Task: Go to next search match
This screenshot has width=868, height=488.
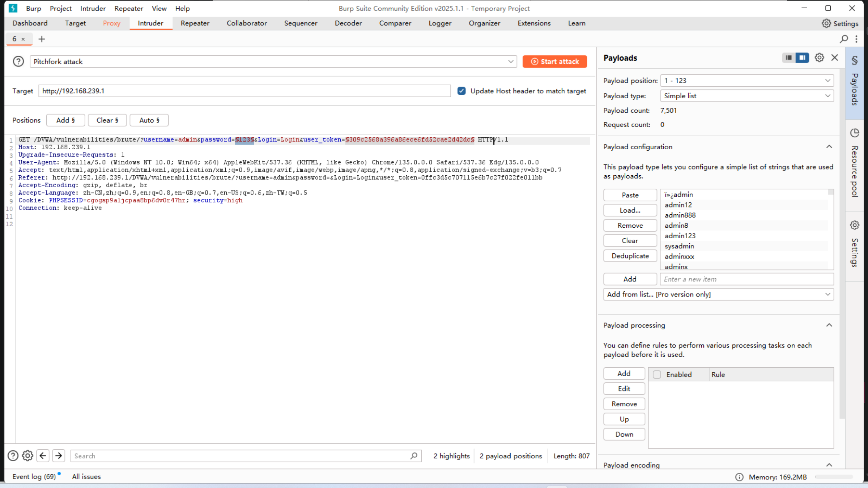Action: [59, 456]
